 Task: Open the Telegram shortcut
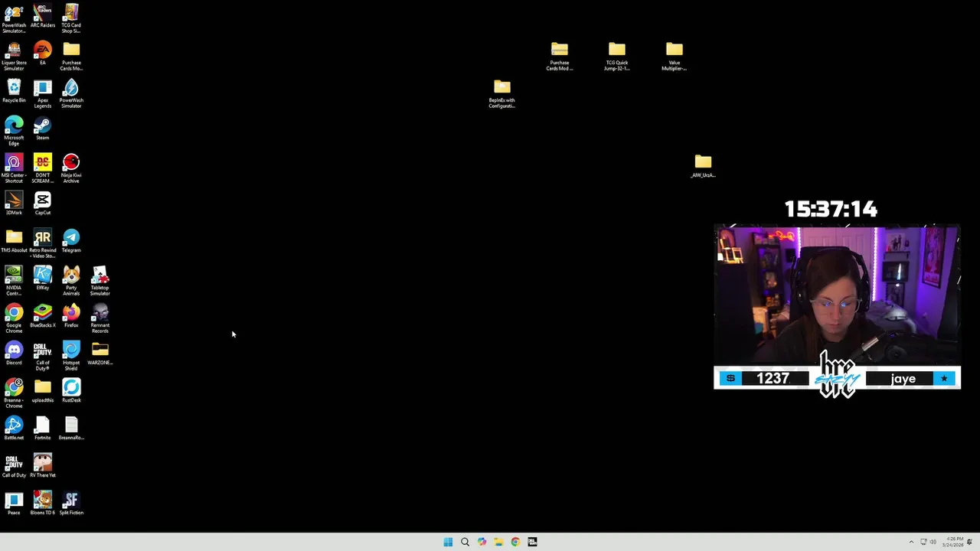71,240
